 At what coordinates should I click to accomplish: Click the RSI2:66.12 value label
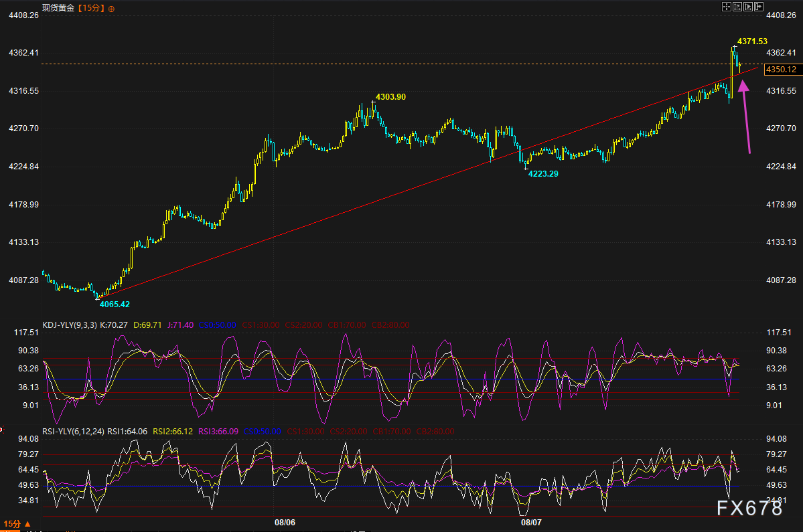173,431
